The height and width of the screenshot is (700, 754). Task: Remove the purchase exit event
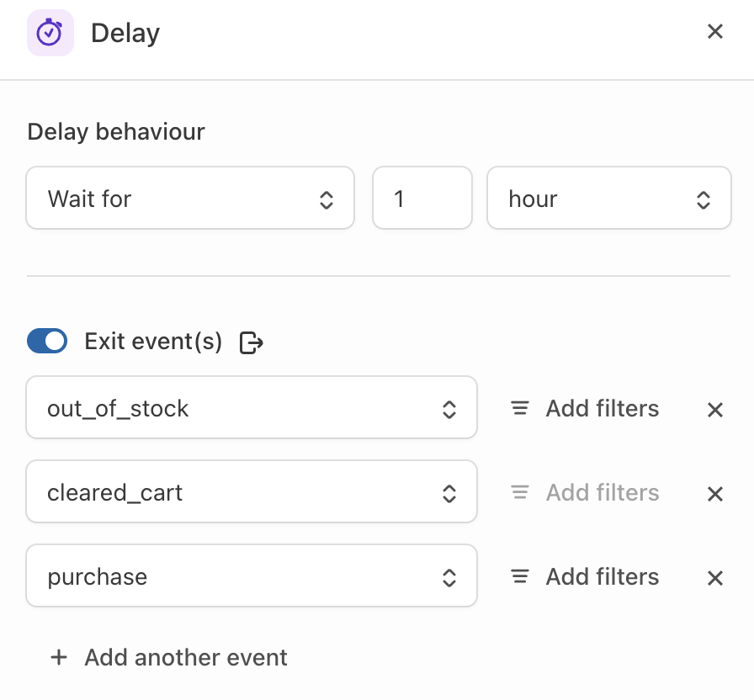714,578
